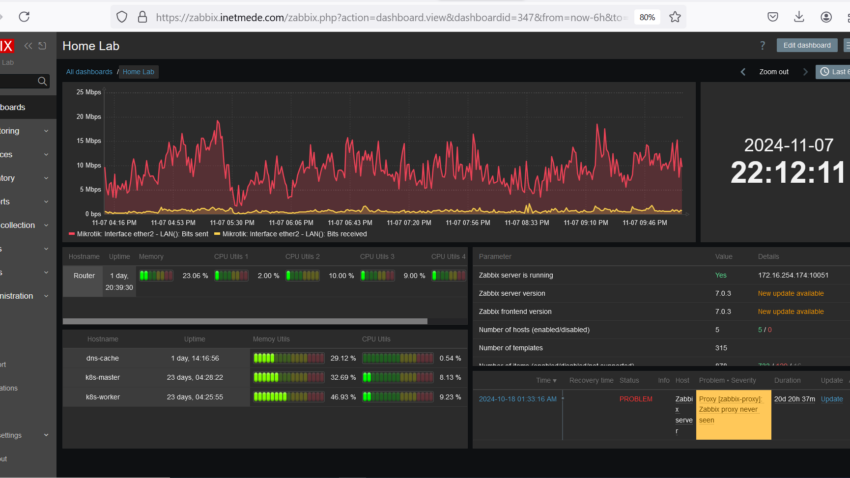Click the PROBLEM status text

636,399
